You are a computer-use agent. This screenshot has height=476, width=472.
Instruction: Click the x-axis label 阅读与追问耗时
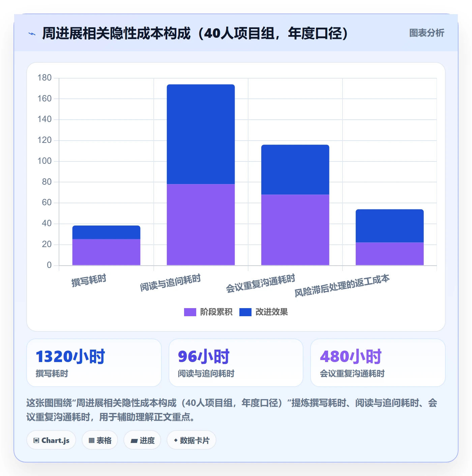coord(170,282)
